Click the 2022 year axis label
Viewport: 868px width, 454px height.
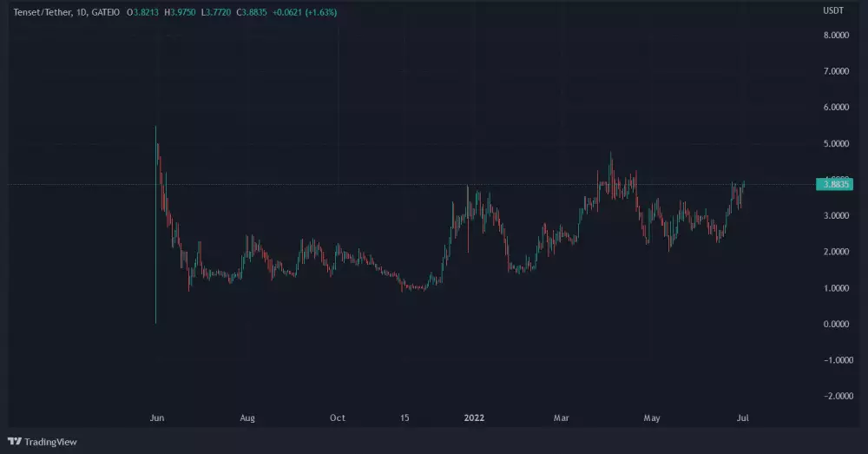474,418
